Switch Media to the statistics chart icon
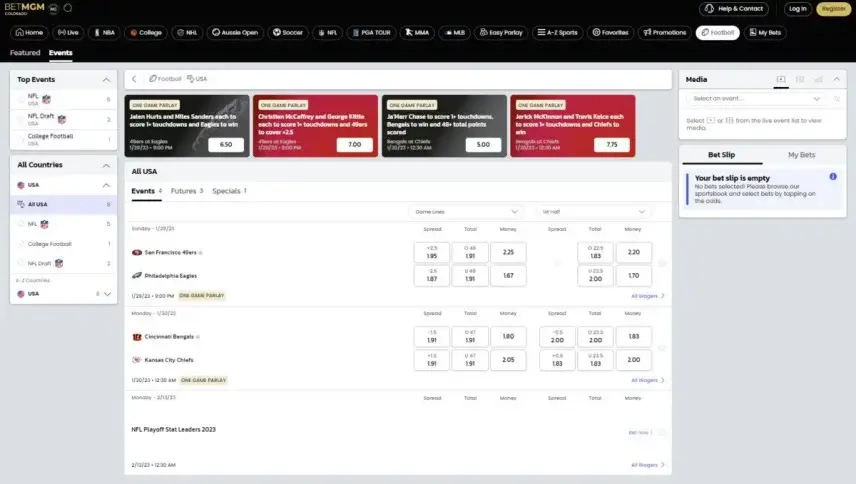Image resolution: width=856 pixels, height=484 pixels. click(x=818, y=80)
